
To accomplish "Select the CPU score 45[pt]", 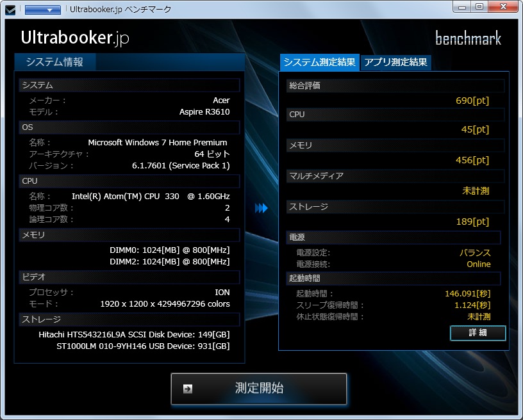I will [x=475, y=129].
